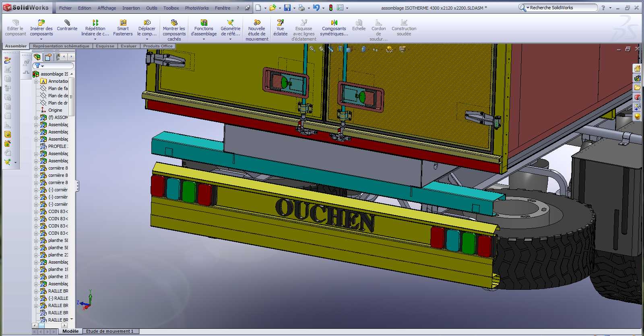The height and width of the screenshot is (336, 644).
Task: Open the Affichage menu
Action: pos(107,8)
